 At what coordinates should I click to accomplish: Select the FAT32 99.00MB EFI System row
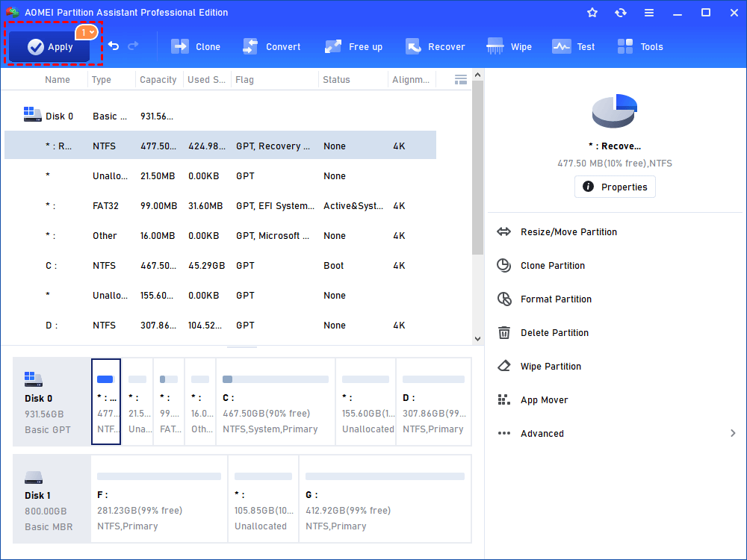click(220, 206)
